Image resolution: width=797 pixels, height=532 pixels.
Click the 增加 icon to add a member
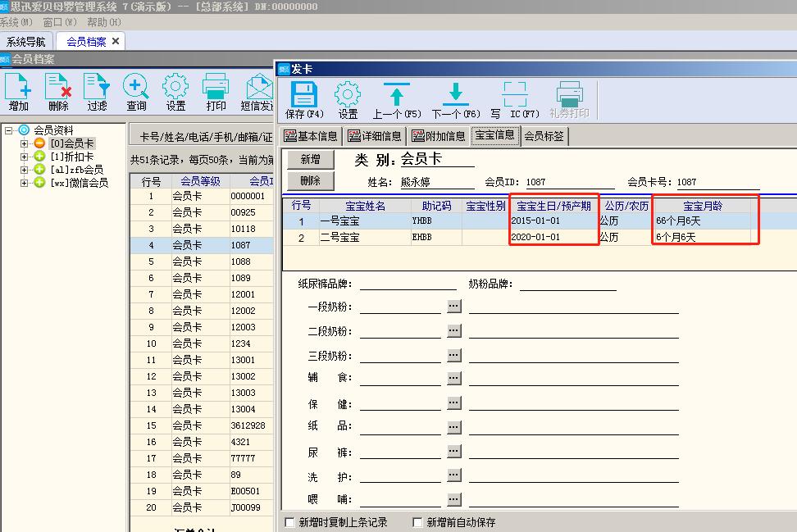18,92
